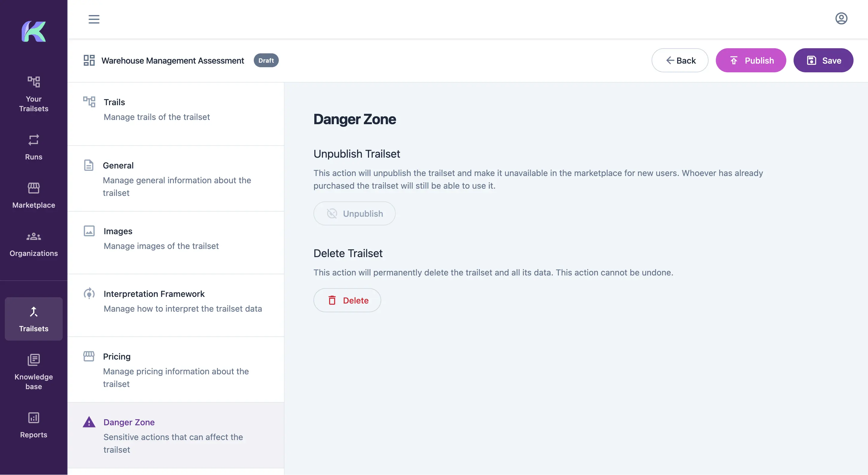
Task: Click the Interpretation Framework icon
Action: [x=89, y=294]
